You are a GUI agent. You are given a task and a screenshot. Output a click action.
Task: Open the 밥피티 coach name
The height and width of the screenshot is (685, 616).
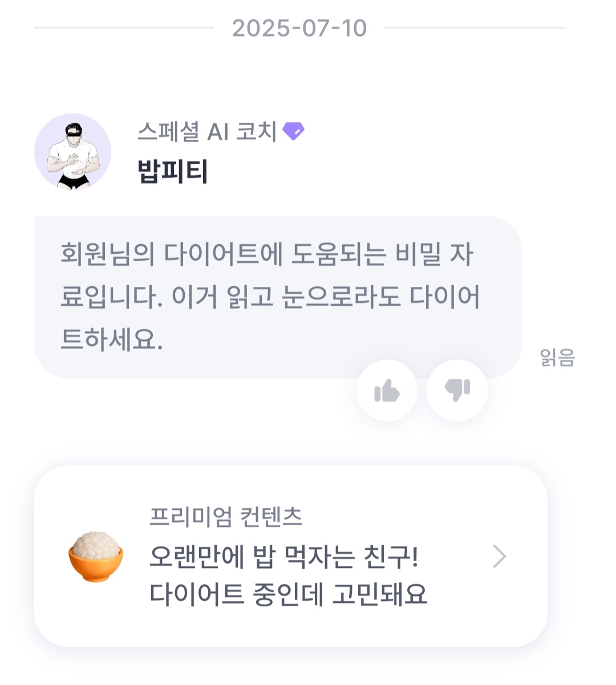[x=173, y=171]
